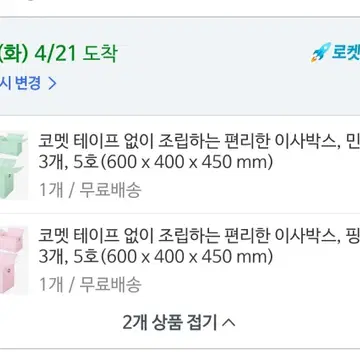Open the mint moving box thumbnail
Screen dimensions: 360x360
click(x=14, y=166)
